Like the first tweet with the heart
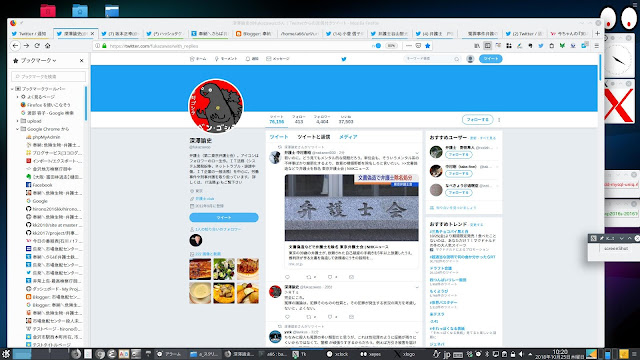The width and height of the screenshot is (640, 360). [x=331, y=277]
